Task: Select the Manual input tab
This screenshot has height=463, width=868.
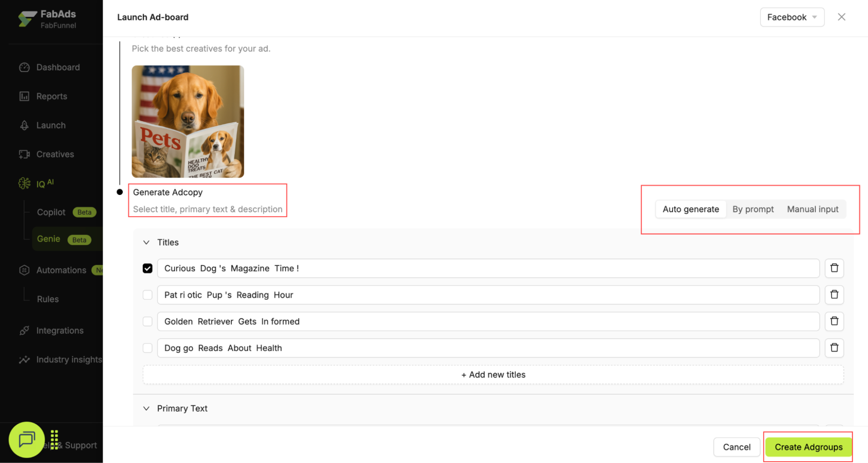Action: point(812,209)
